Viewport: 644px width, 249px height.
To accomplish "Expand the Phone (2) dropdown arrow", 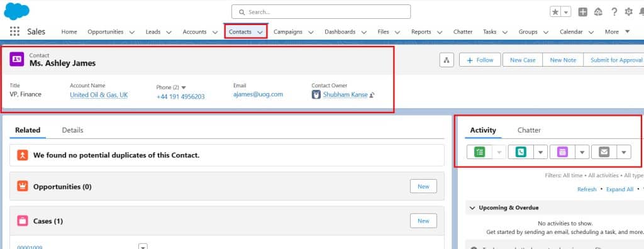I will click(x=184, y=87).
